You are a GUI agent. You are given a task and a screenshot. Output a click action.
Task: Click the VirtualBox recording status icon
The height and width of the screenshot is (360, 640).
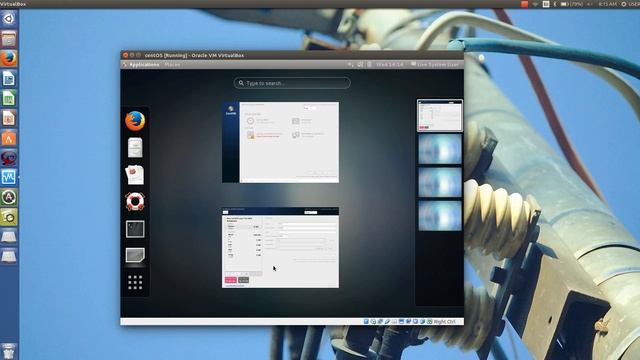click(408, 322)
